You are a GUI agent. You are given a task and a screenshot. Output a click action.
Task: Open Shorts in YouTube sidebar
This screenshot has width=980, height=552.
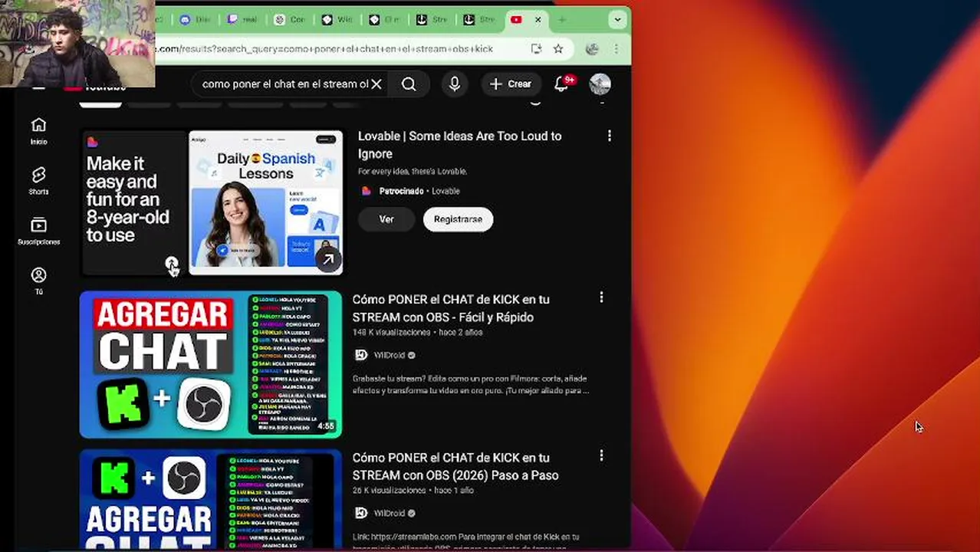pyautogui.click(x=38, y=181)
